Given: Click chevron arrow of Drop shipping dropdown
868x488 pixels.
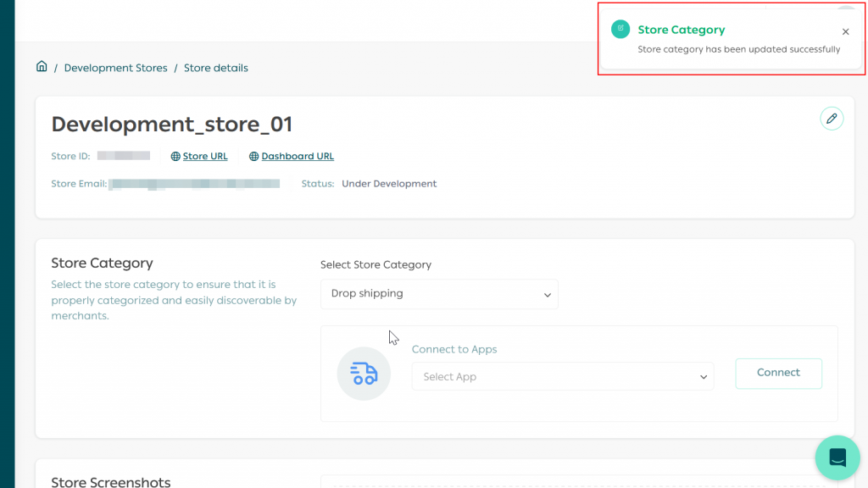Looking at the screenshot, I should tap(548, 295).
